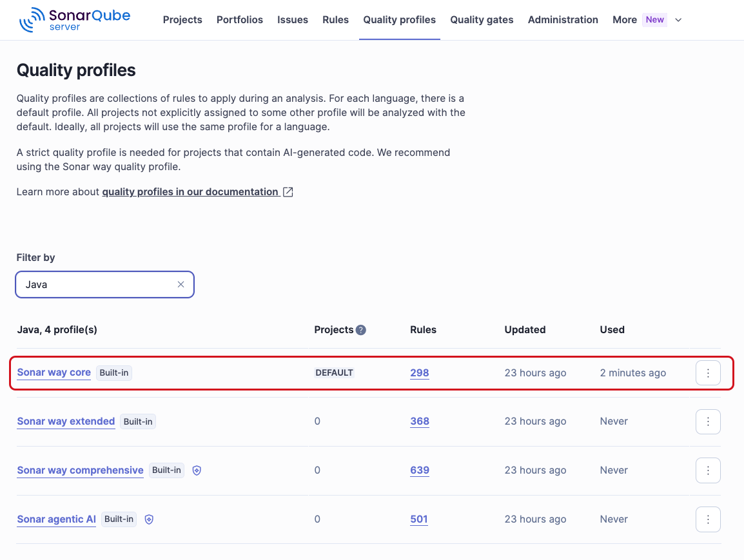
Task: Click the More menu item
Action: coord(625,20)
